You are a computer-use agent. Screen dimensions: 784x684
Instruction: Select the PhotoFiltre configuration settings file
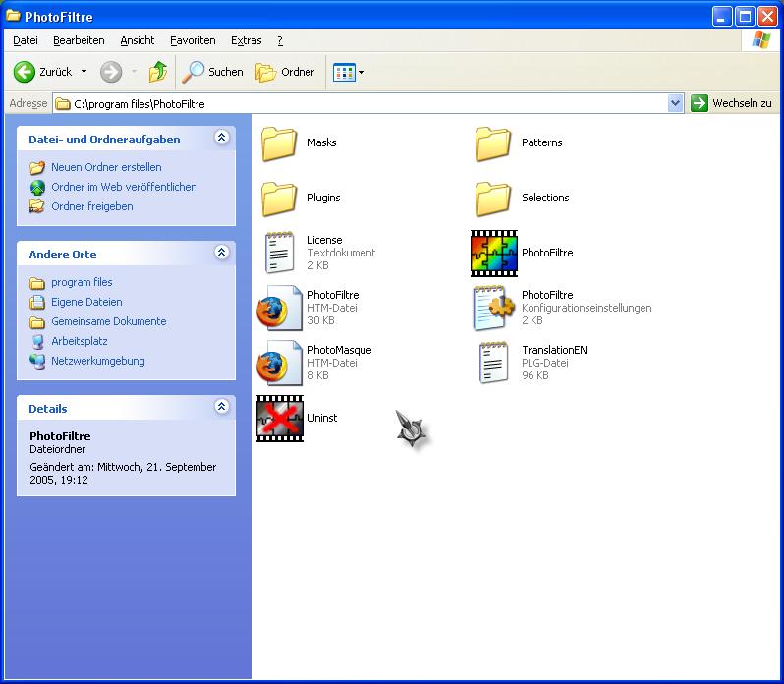pos(493,308)
